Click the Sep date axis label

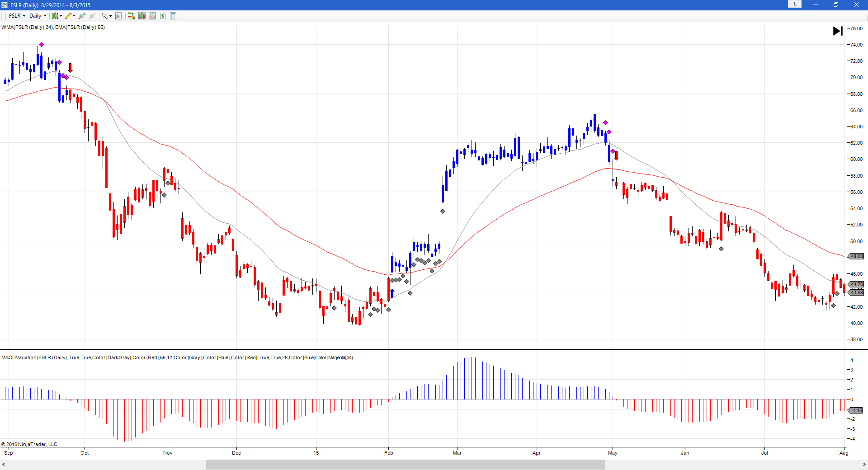(x=9, y=453)
